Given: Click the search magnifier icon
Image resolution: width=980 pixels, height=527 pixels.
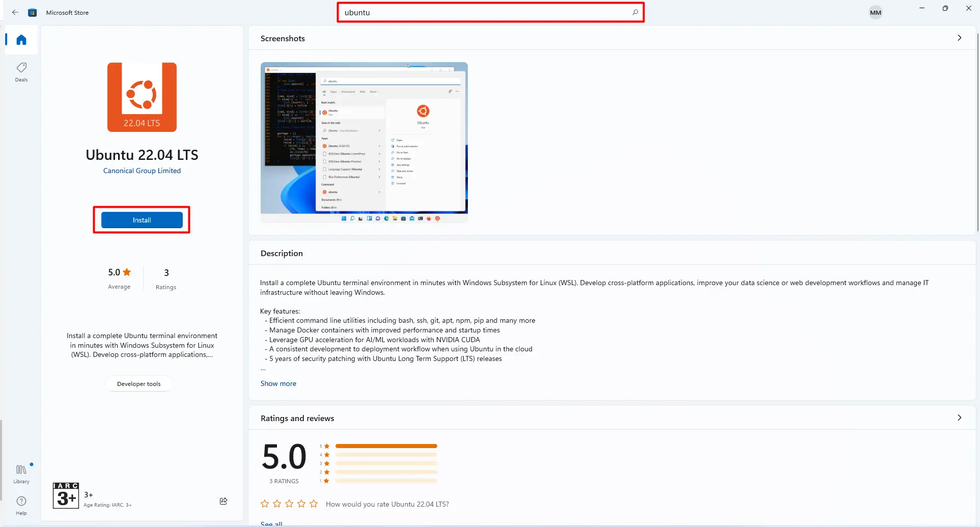Looking at the screenshot, I should 635,12.
